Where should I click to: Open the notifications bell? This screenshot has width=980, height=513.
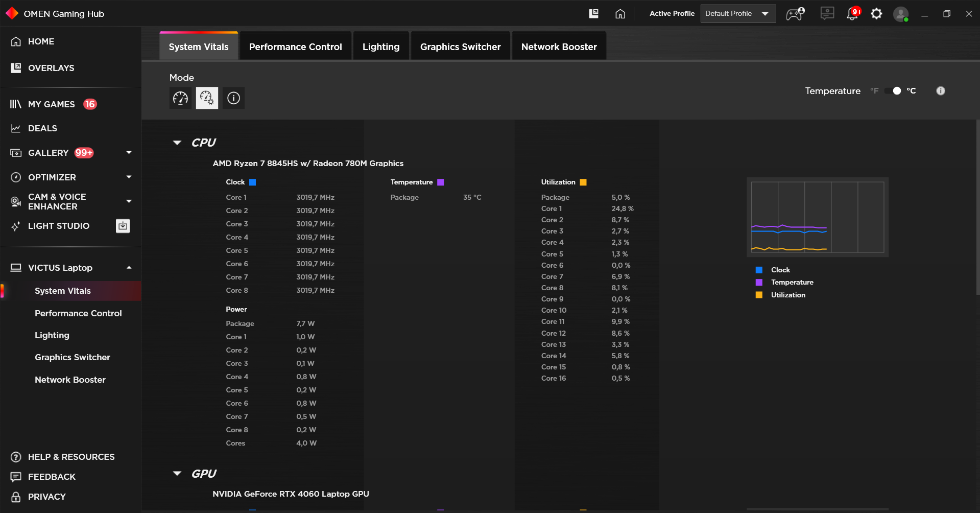pyautogui.click(x=853, y=13)
